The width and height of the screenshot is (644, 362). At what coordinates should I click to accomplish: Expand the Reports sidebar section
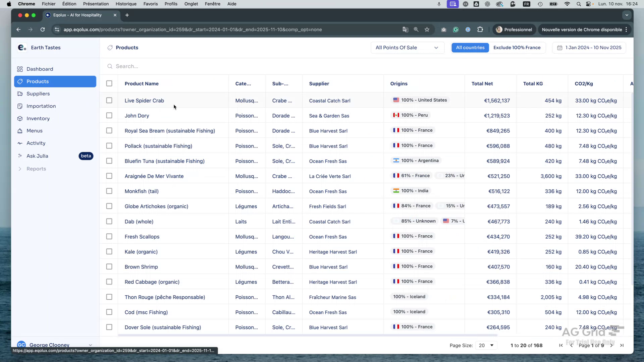[x=36, y=169]
